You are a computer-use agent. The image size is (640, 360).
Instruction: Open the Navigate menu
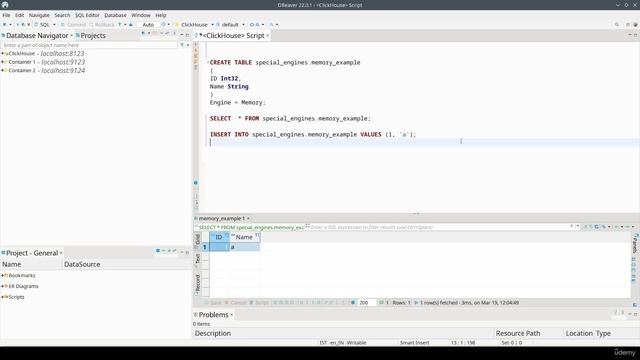coord(39,15)
